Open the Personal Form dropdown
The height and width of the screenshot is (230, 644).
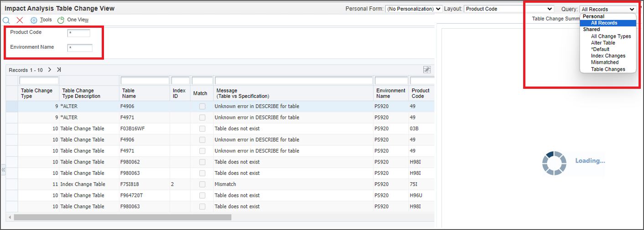414,9
